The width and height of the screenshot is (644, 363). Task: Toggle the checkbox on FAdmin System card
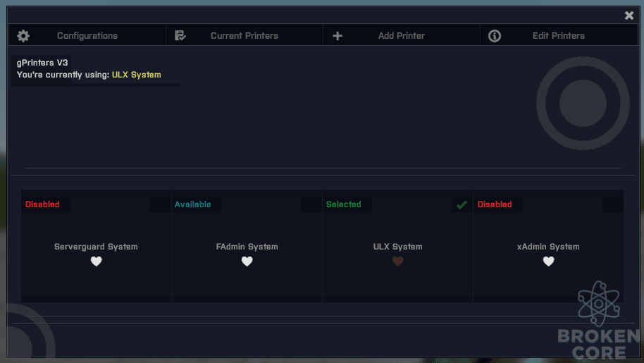tap(311, 204)
